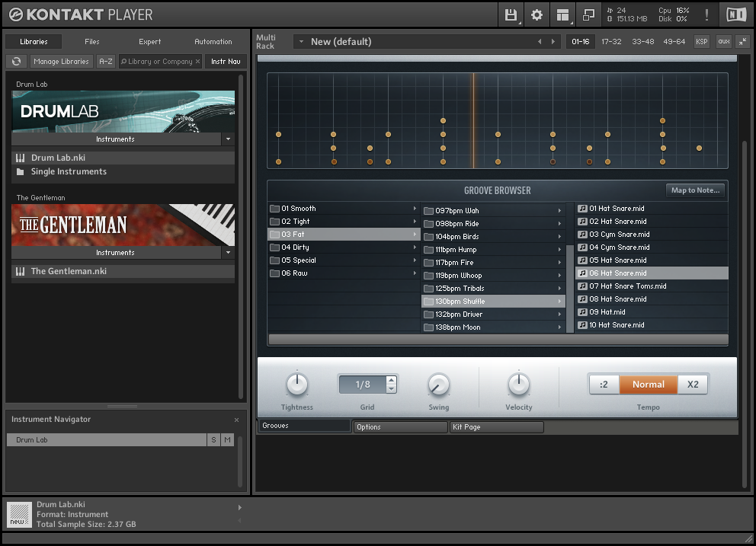The width and height of the screenshot is (756, 546).
Task: Click The Gentleman library banner
Action: pyautogui.click(x=123, y=225)
